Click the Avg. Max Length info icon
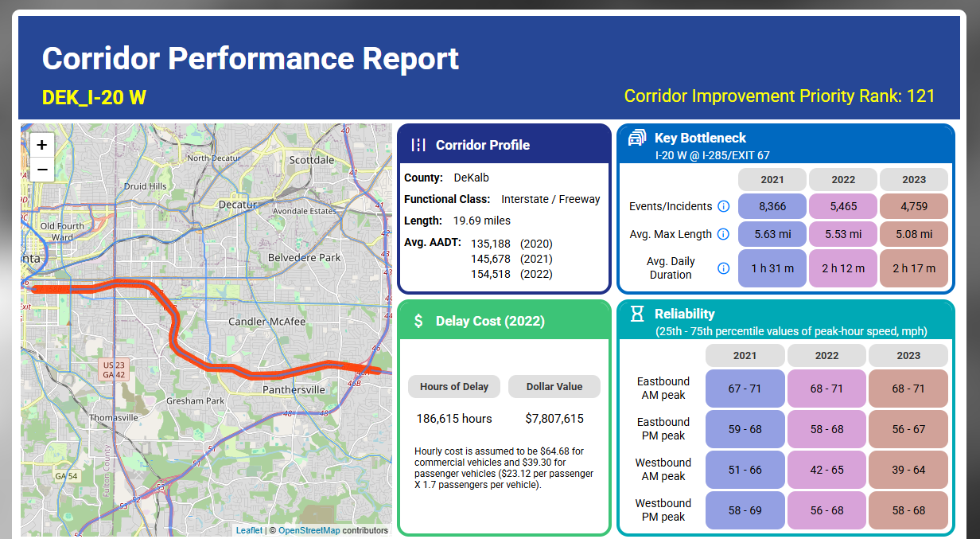The image size is (980, 539). pyautogui.click(x=723, y=234)
